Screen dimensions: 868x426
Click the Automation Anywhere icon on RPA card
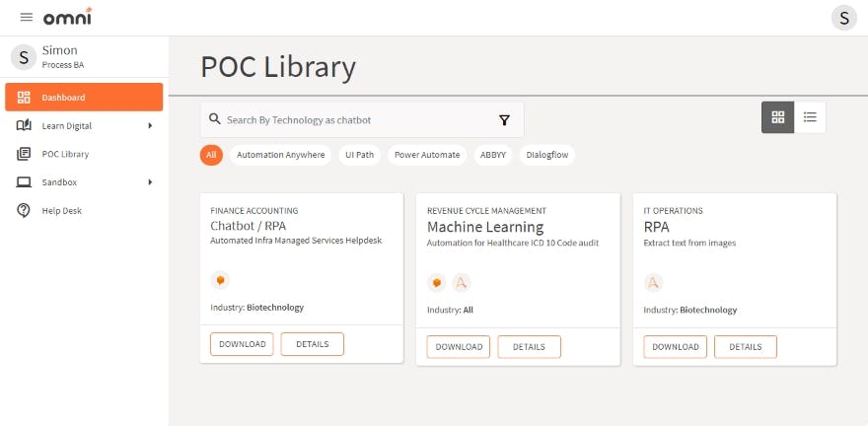(x=653, y=283)
